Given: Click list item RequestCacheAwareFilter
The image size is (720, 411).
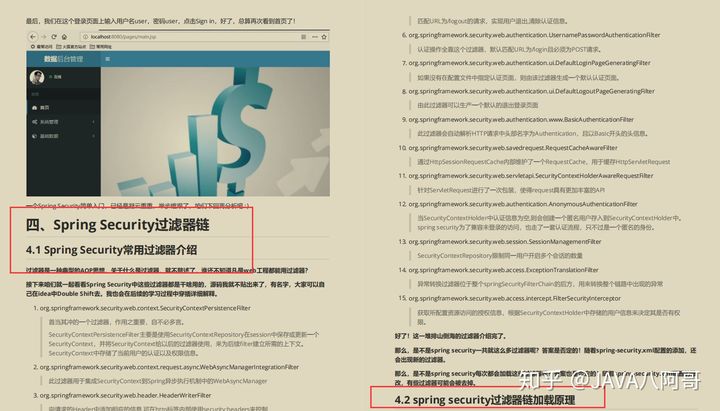Looking at the screenshot, I should (x=513, y=148).
